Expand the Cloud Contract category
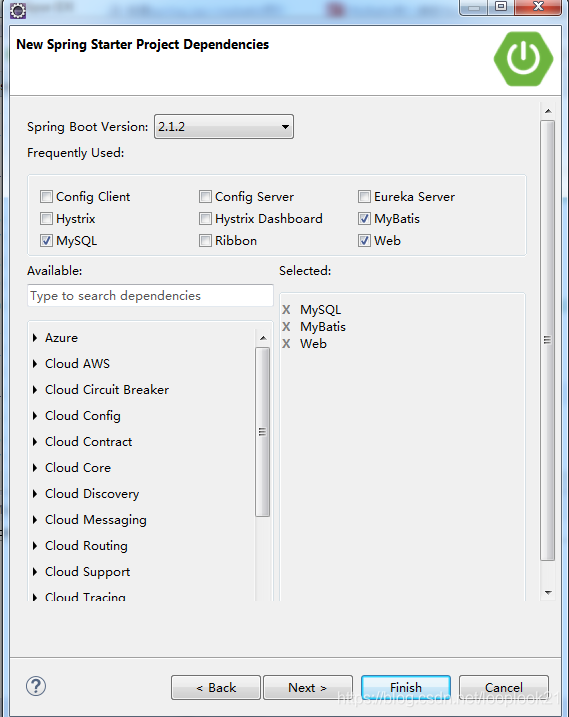Image resolution: width=569 pixels, height=717 pixels. click(x=35, y=442)
